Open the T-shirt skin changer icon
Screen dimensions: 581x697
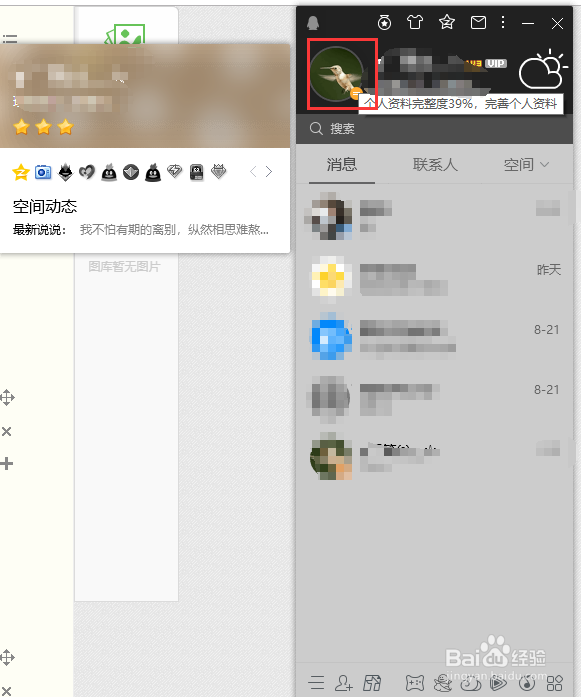coord(415,22)
